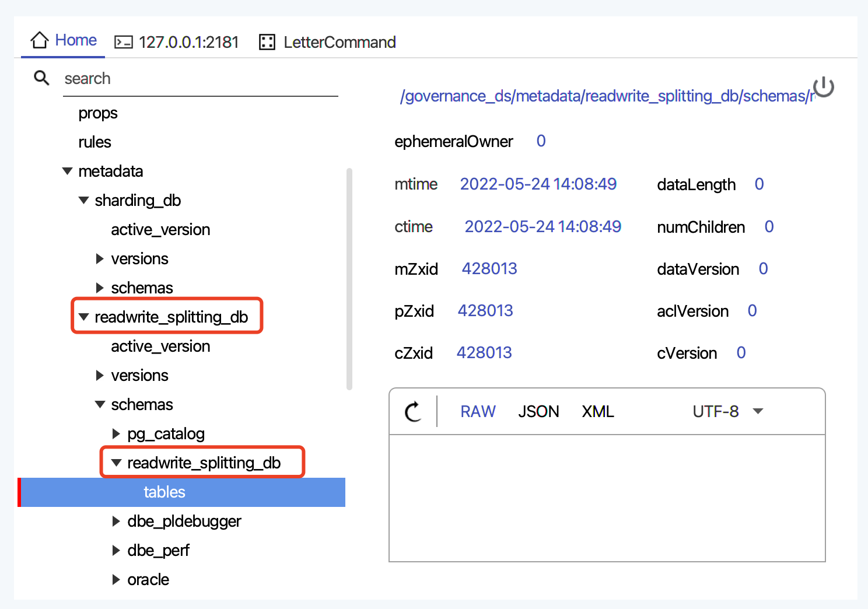
Task: Click the mZxid value 428013
Action: click(x=489, y=268)
